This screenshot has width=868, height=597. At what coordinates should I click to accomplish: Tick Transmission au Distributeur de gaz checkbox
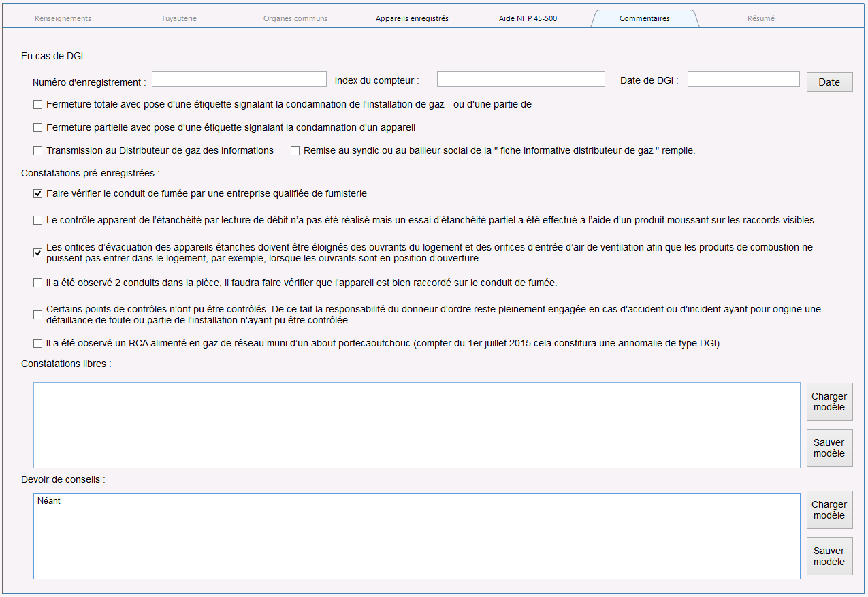tap(38, 150)
